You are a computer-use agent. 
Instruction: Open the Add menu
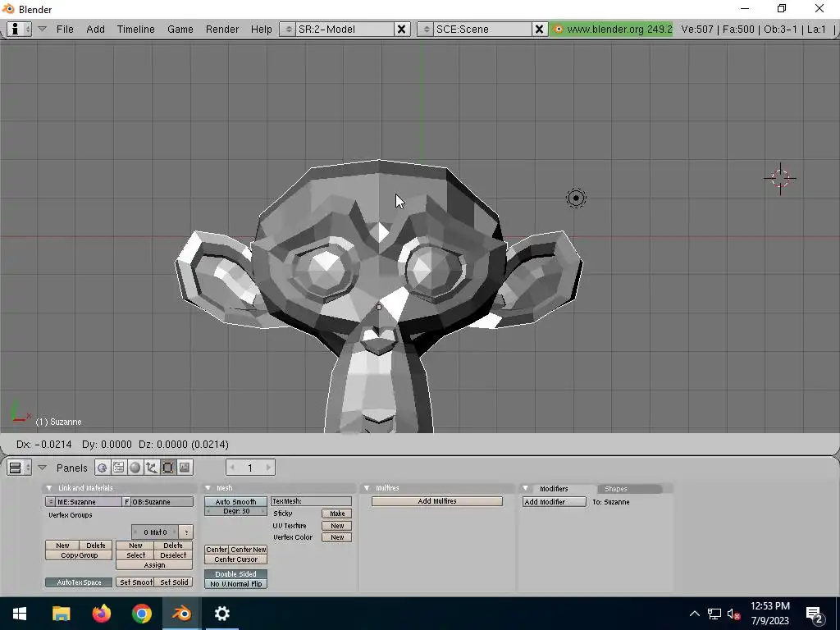(95, 29)
